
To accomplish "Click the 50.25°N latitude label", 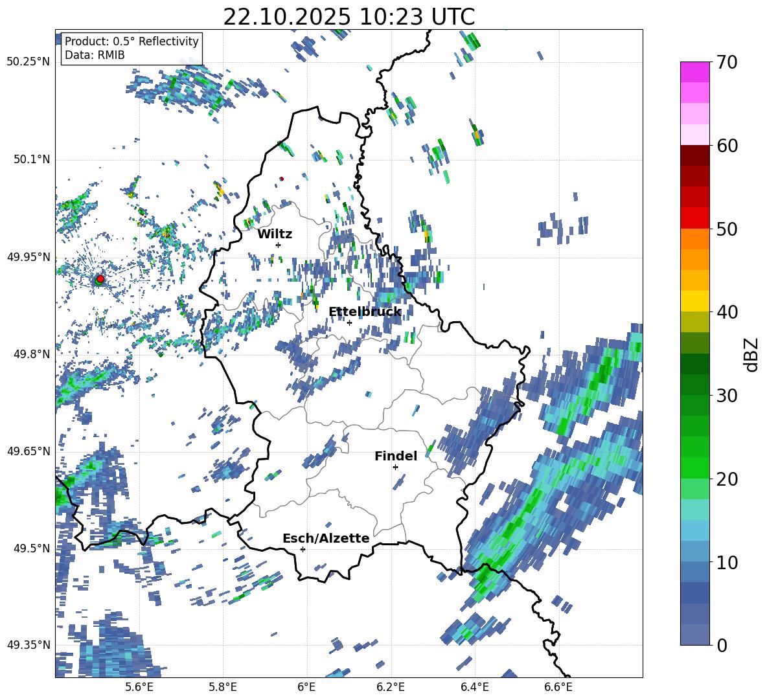I will pos(29,62).
